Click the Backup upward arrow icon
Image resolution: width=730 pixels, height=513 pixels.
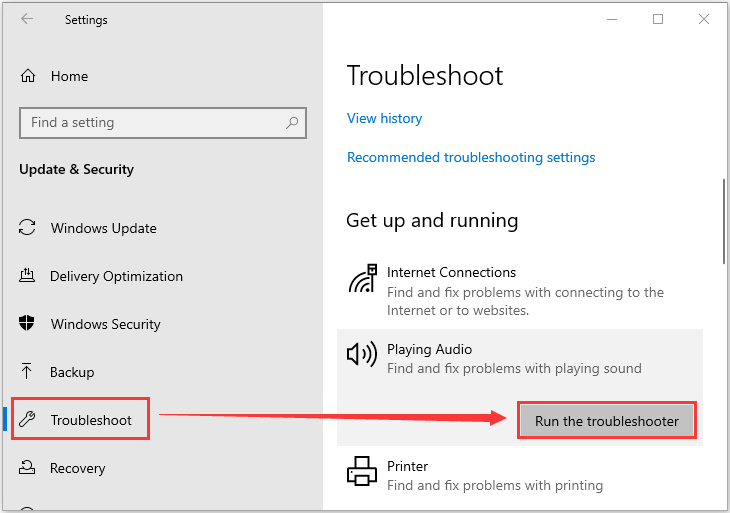[27, 371]
